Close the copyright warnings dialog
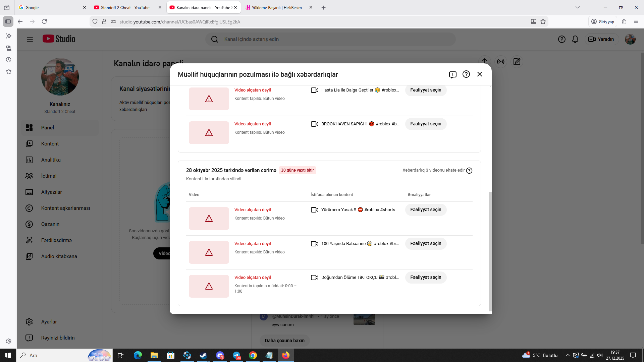Screen dimensions: 644x362 (x=480, y=74)
